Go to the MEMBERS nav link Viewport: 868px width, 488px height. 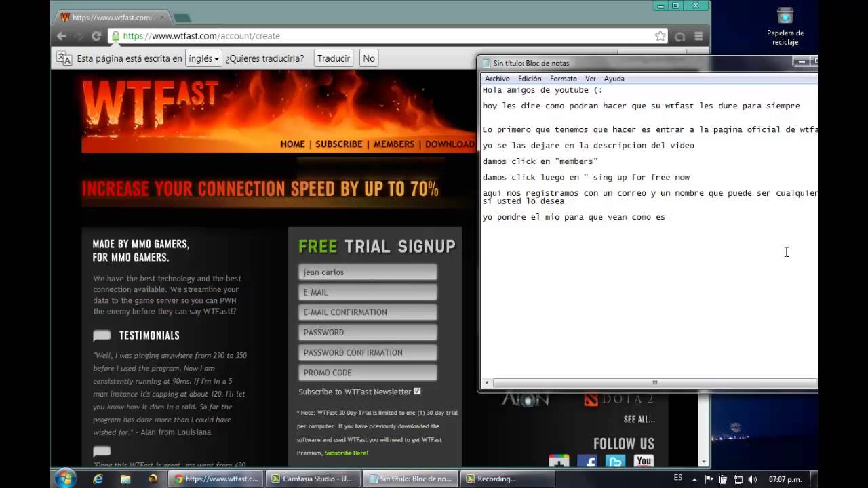point(394,144)
